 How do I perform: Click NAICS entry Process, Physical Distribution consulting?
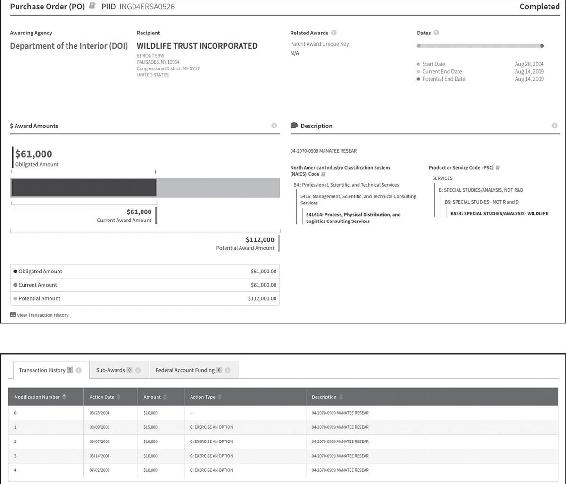coord(353,218)
